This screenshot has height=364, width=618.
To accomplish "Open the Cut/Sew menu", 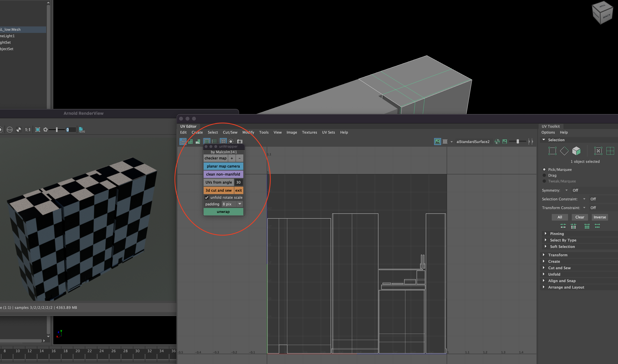I will click(x=230, y=132).
